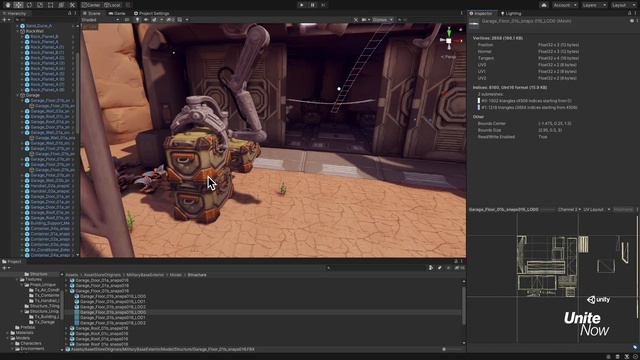The width and height of the screenshot is (640, 360).
Task: Collapse the RockWall hierarchy group arrow
Action: (18, 31)
